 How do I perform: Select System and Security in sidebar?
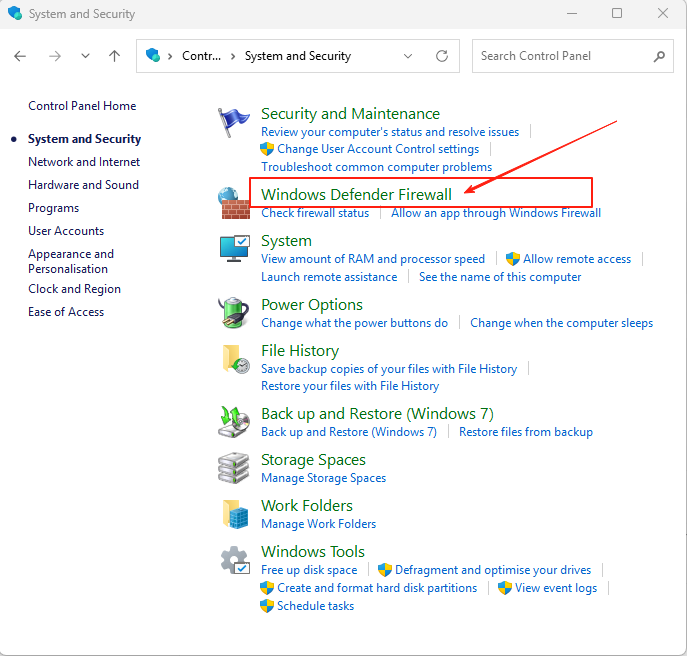tap(85, 139)
